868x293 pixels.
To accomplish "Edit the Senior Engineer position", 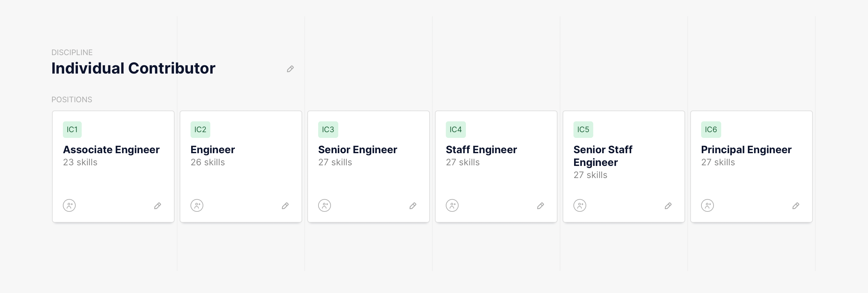I will pyautogui.click(x=413, y=205).
